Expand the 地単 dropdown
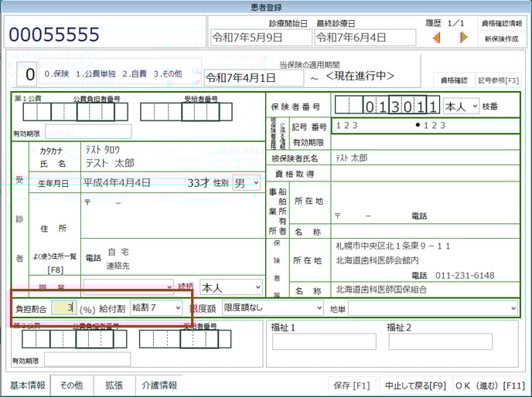This screenshot has width=532, height=397. [x=433, y=308]
